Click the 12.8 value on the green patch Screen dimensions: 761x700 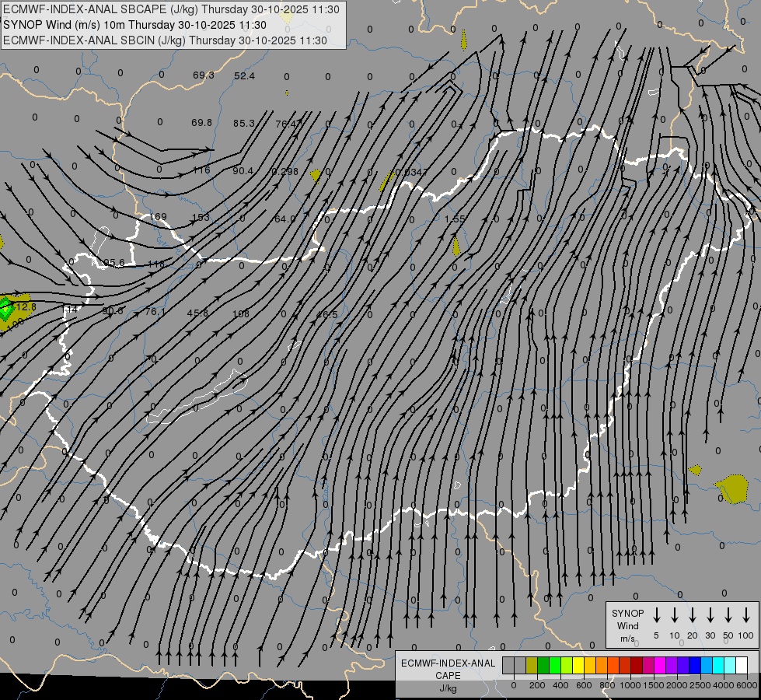click(x=26, y=307)
